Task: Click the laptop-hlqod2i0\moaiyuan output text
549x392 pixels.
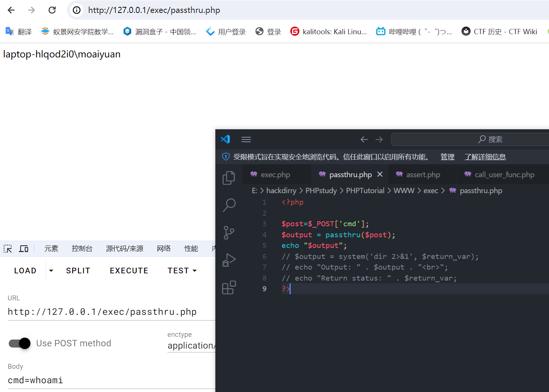Action: [x=62, y=54]
